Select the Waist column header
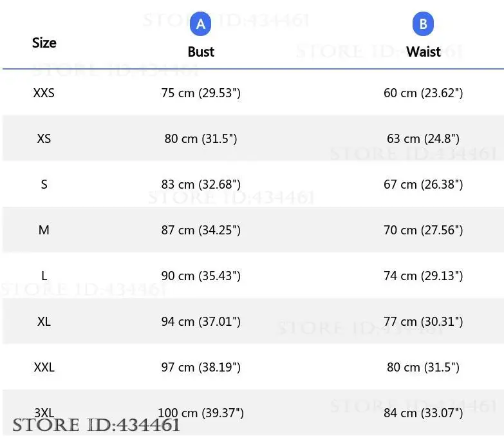504x443 pixels. point(423,52)
